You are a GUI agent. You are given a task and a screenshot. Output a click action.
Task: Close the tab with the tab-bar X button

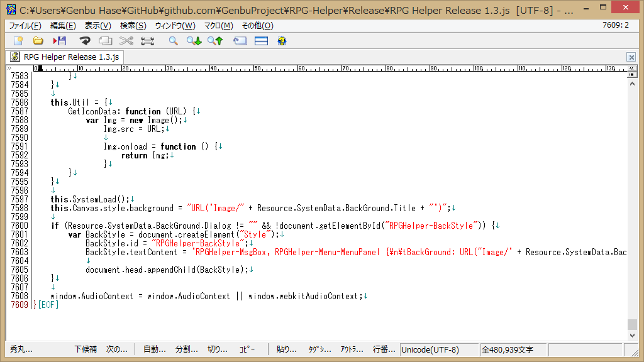pos(631,57)
